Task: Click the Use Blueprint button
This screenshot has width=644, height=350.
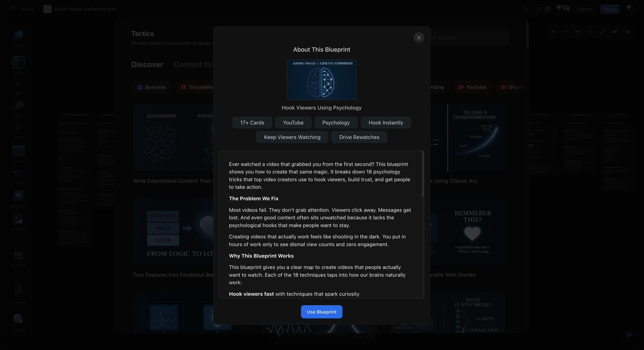Action: (321, 312)
